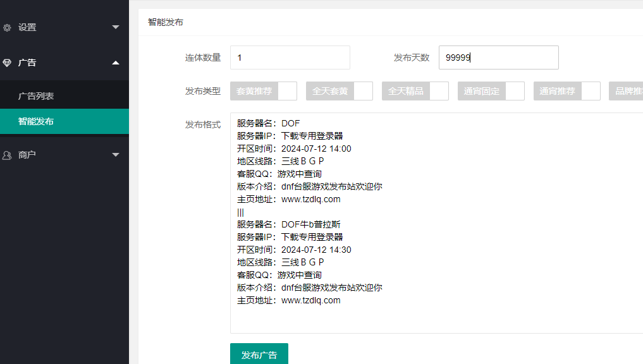Expand the 商户 menu arrow
Image resolution: width=643 pixels, height=364 pixels.
click(x=116, y=155)
